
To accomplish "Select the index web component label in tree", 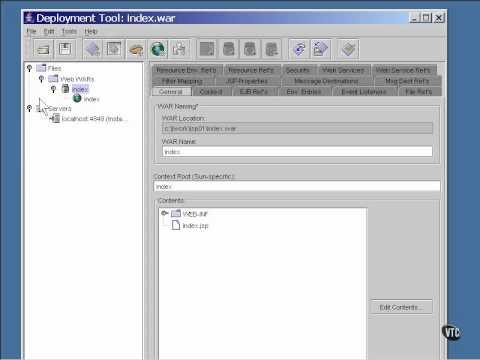I will (91, 99).
